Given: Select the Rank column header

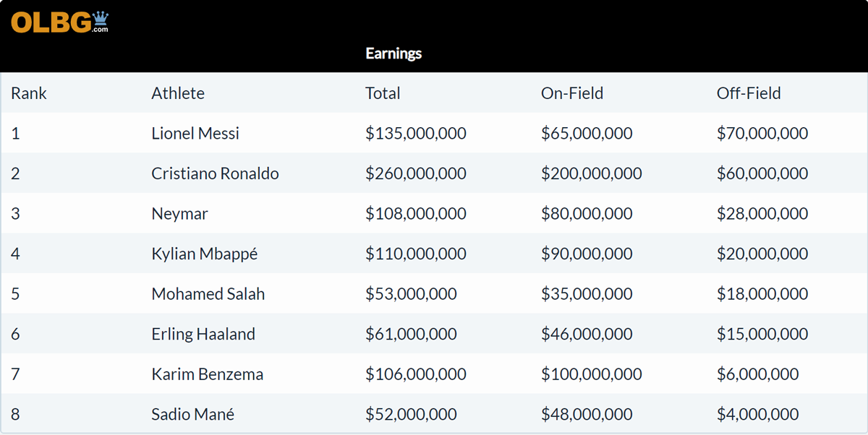Looking at the screenshot, I should pyautogui.click(x=29, y=93).
